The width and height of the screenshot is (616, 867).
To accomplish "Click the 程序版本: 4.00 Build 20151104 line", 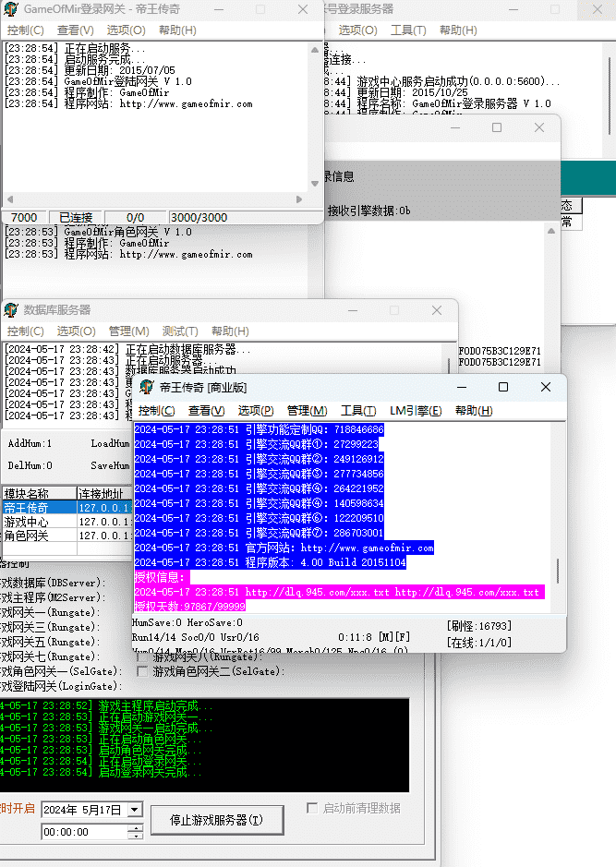I will [271, 562].
